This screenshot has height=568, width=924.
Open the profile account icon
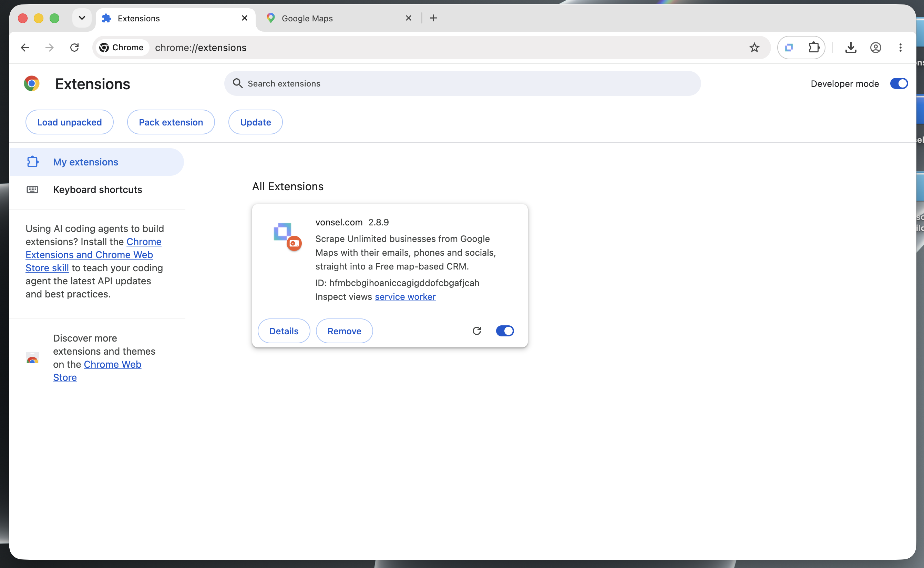(875, 48)
